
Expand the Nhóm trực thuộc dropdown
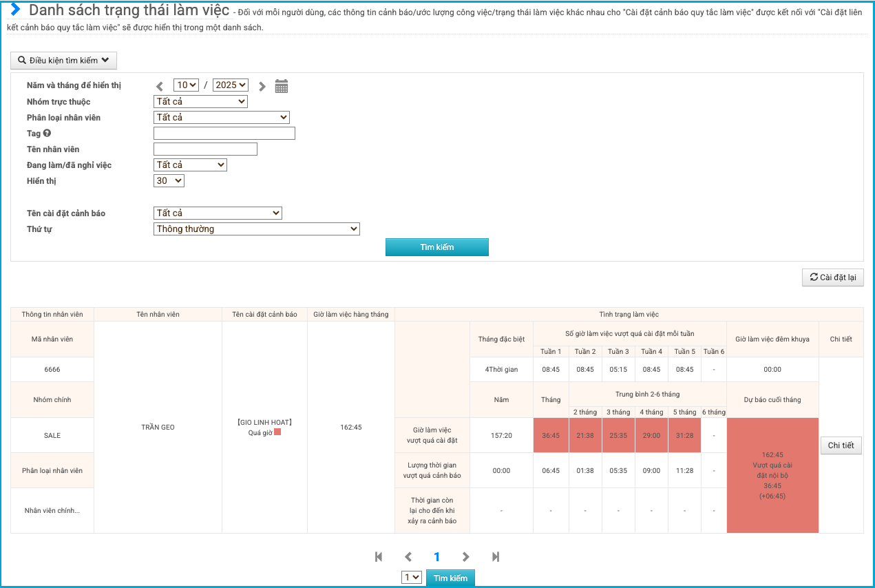[200, 102]
